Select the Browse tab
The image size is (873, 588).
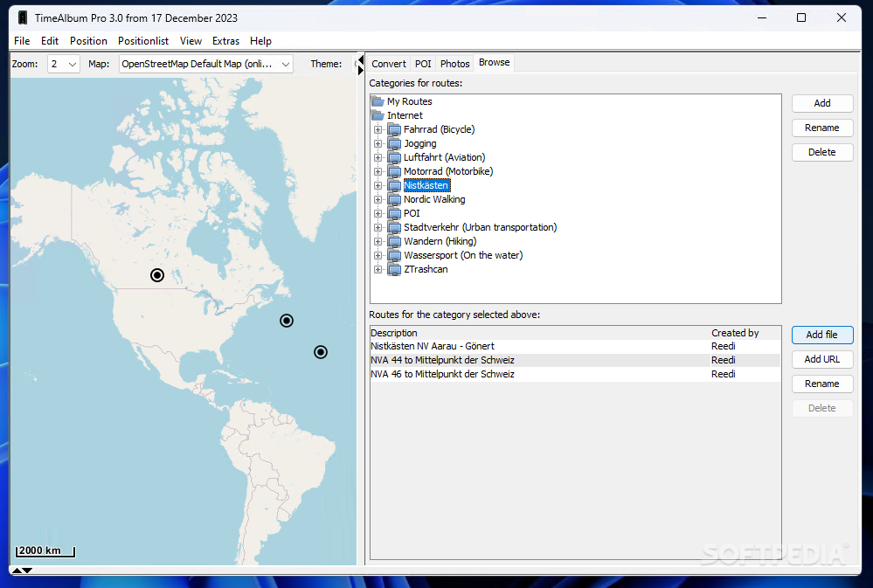pos(494,63)
